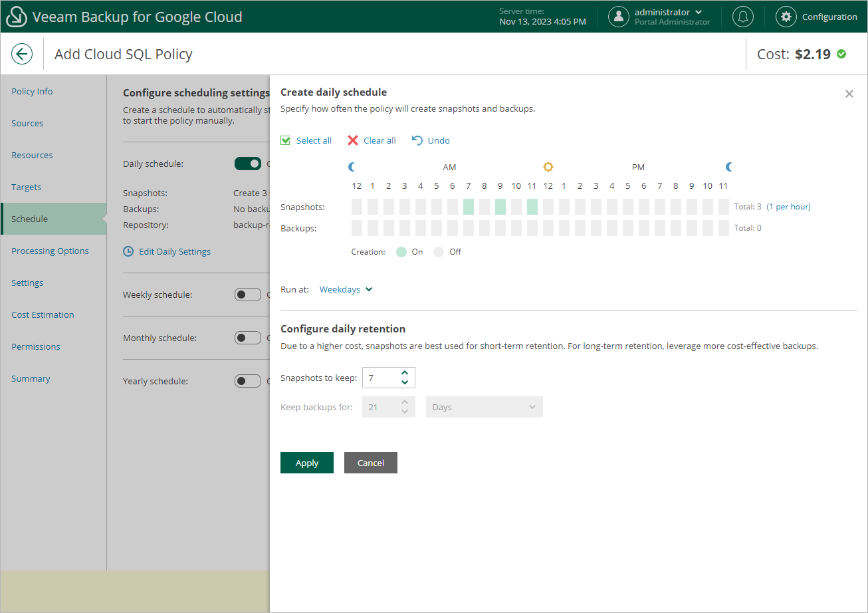The height and width of the screenshot is (613, 868).
Task: Click the Clear all red X icon
Action: pos(353,140)
